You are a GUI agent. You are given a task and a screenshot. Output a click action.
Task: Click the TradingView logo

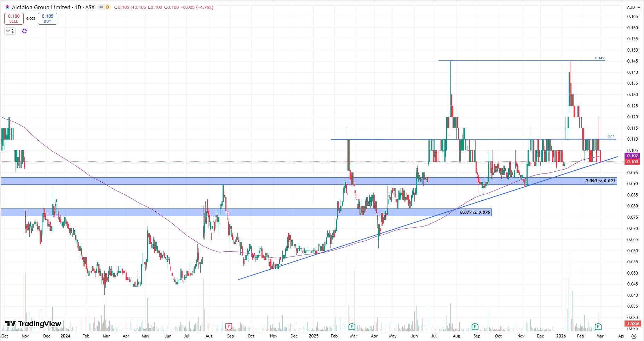pyautogui.click(x=33, y=324)
